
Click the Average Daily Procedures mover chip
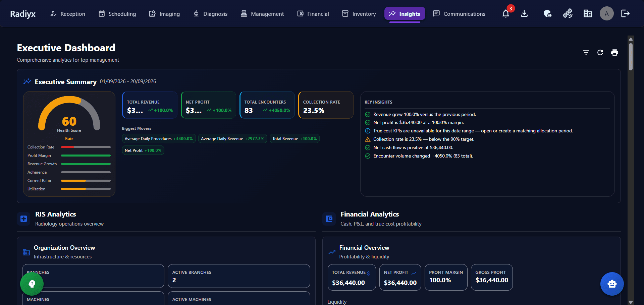tap(159, 139)
